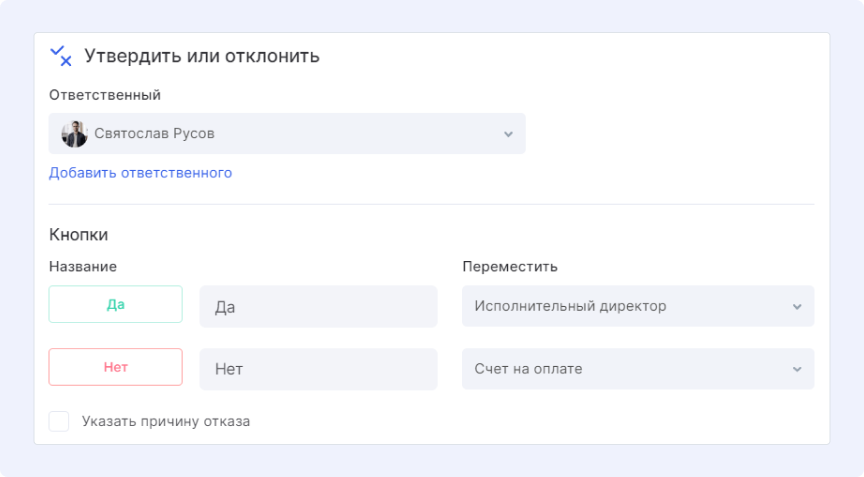
Task: Expand the "Счет на оплате" dropdown
Action: point(637,369)
